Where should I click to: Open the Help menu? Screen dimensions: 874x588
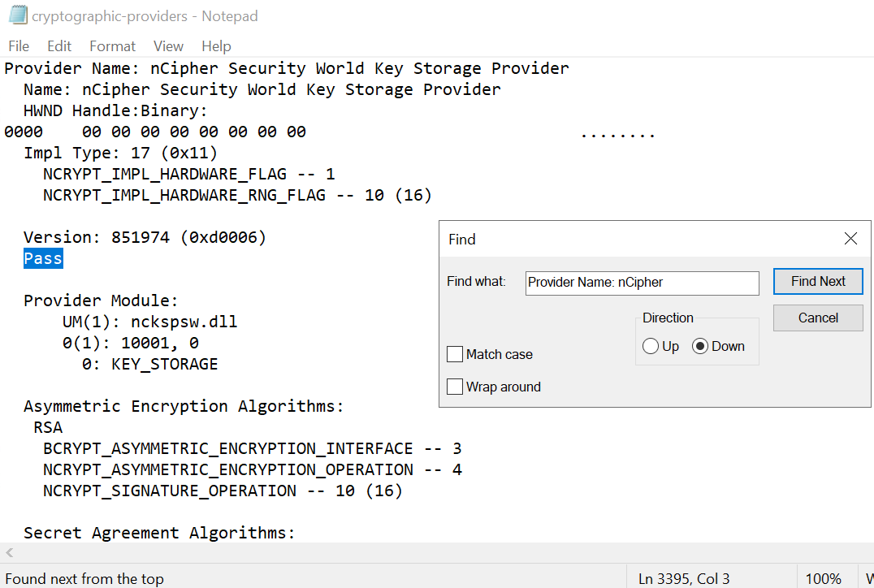point(216,45)
